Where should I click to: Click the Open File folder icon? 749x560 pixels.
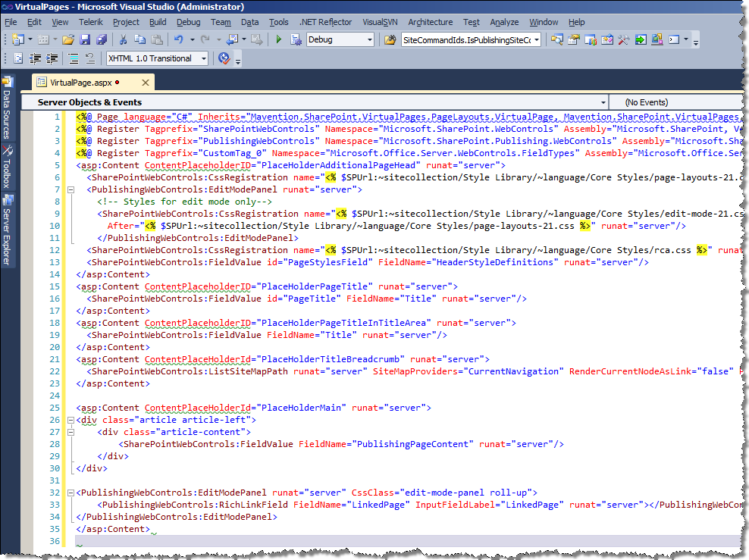pos(68,39)
